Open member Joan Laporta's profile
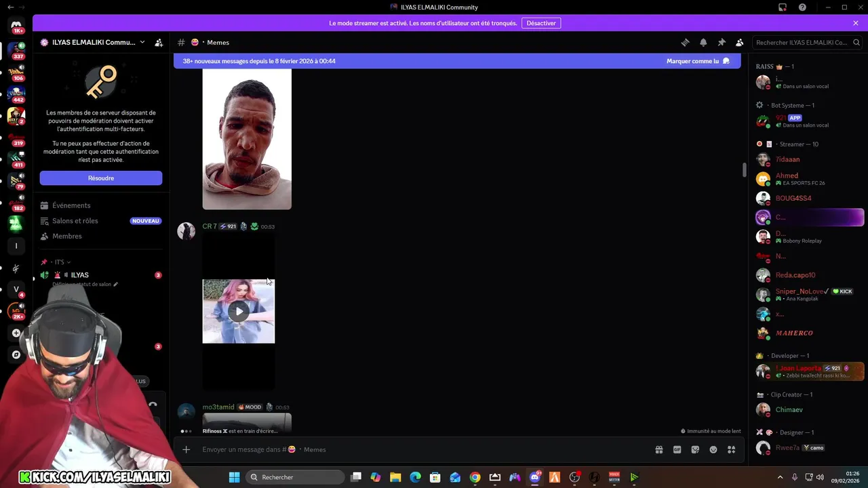 pos(810,371)
